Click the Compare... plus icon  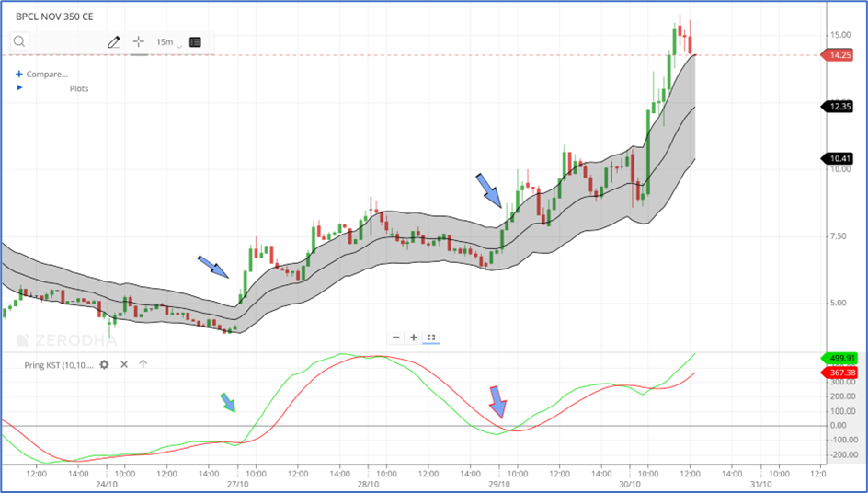pos(18,74)
